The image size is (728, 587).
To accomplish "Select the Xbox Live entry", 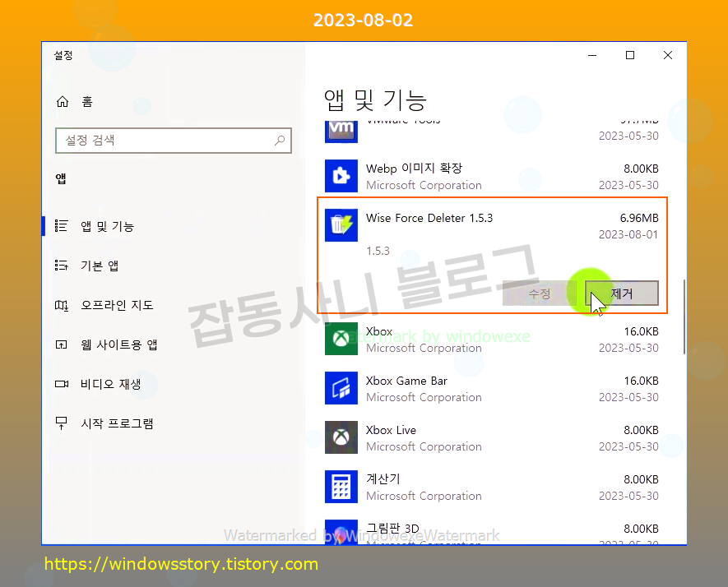I will [x=492, y=437].
